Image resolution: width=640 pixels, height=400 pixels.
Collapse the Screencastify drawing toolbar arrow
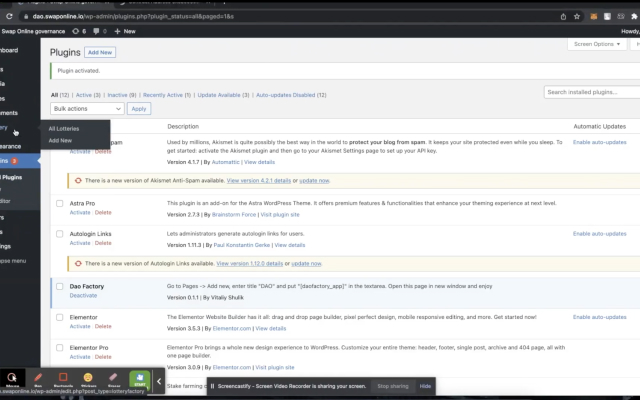(159, 381)
